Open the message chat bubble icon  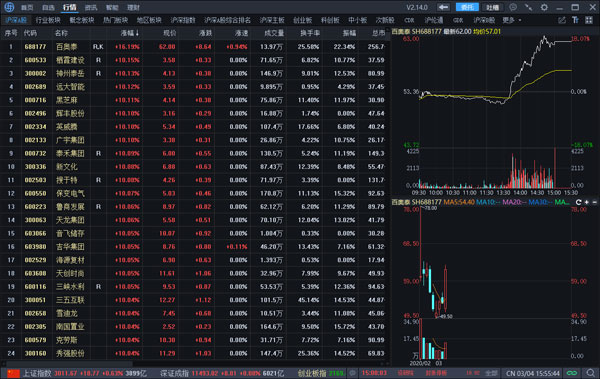point(513,7)
